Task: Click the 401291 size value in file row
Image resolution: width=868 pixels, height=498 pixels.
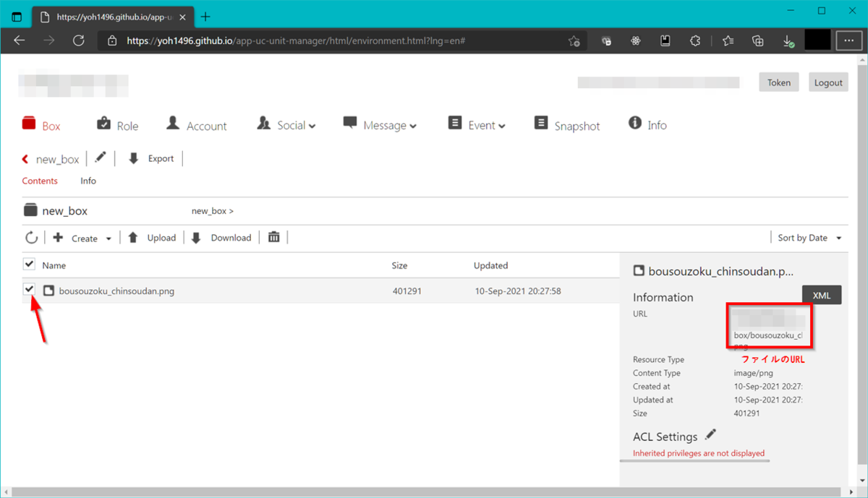Action: tap(407, 291)
